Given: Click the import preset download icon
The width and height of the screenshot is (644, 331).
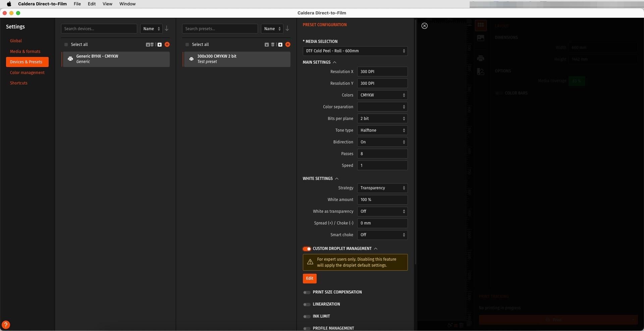Looking at the screenshot, I should [280, 45].
